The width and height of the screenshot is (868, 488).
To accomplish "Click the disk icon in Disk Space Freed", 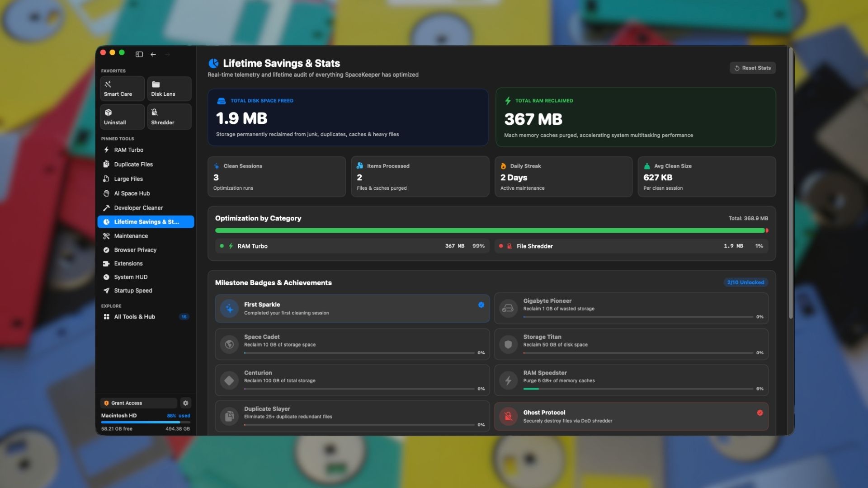I will pyautogui.click(x=221, y=101).
